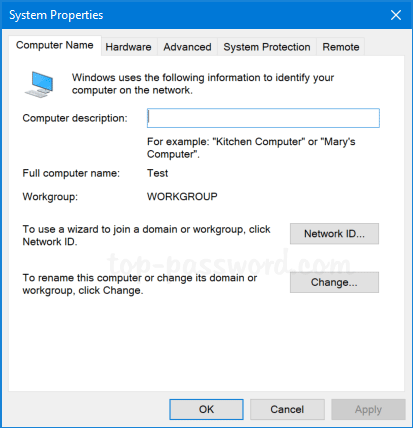Select the full computer name value 'Test'
Image resolution: width=413 pixels, height=428 pixels.
click(158, 173)
